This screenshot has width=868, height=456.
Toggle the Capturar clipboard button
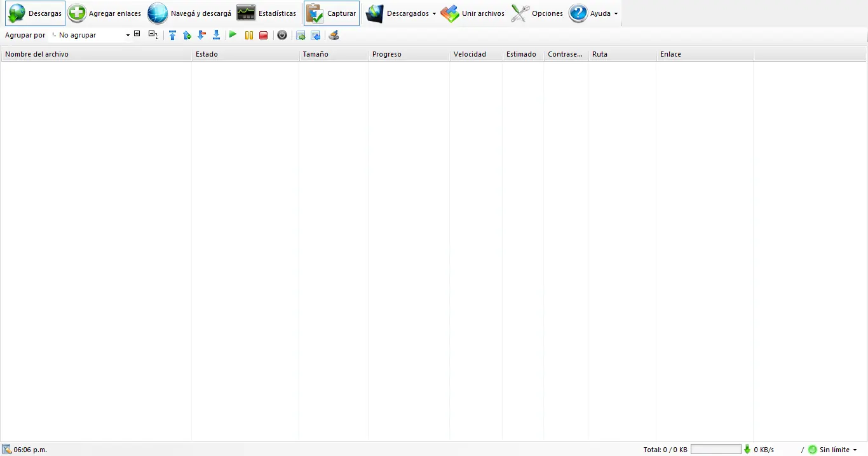[331, 13]
